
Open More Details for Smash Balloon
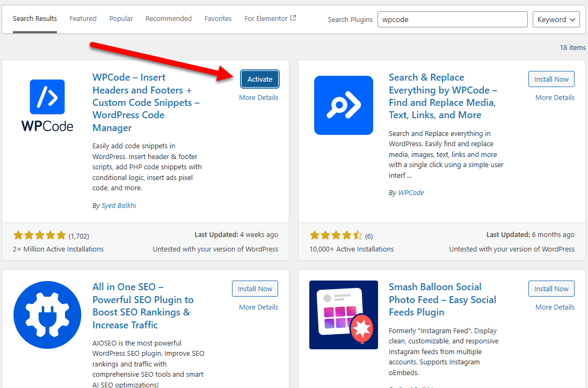(x=555, y=307)
